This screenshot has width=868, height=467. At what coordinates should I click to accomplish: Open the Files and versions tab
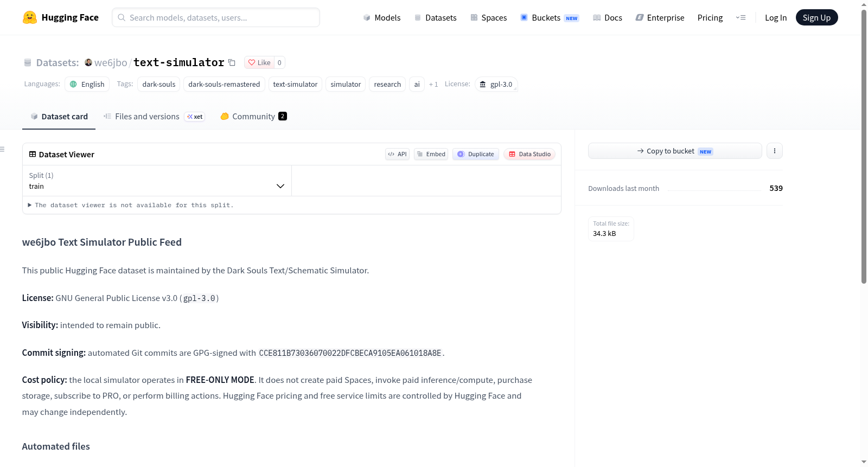click(x=154, y=117)
